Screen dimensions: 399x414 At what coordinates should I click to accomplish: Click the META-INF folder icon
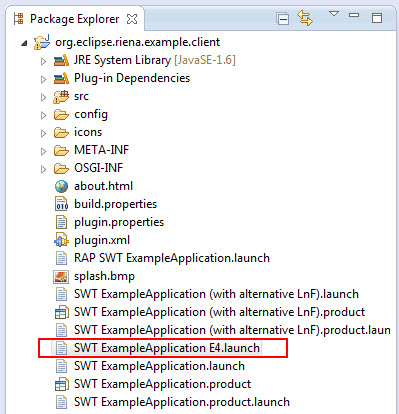pyautogui.click(x=61, y=151)
